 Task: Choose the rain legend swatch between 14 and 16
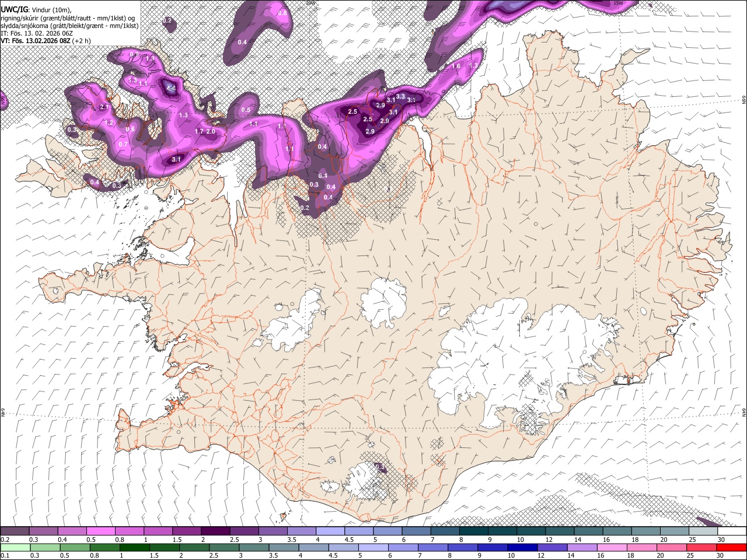[581, 548]
